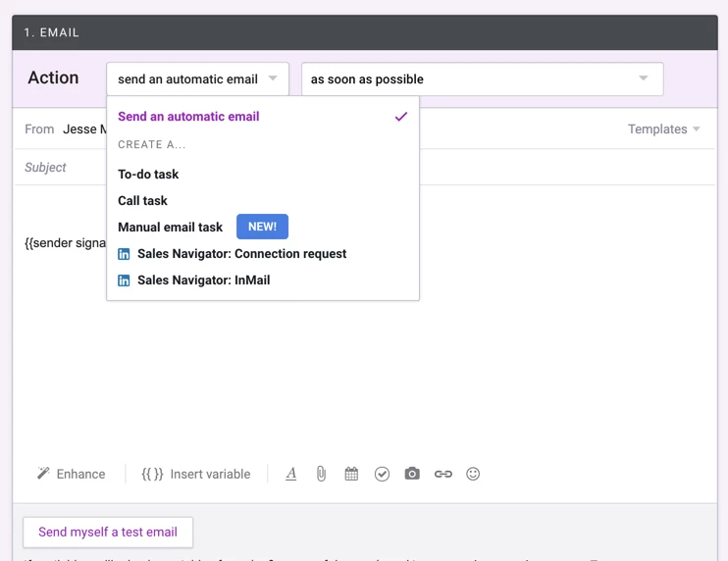Select Sales Navigator: Connection request
728x561 pixels.
263,254
